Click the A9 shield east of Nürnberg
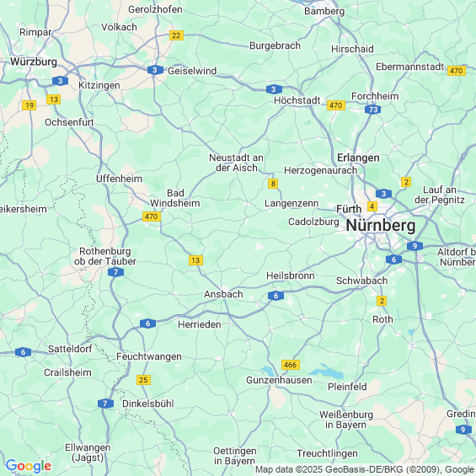This screenshot has height=476, width=476. pos(415,246)
